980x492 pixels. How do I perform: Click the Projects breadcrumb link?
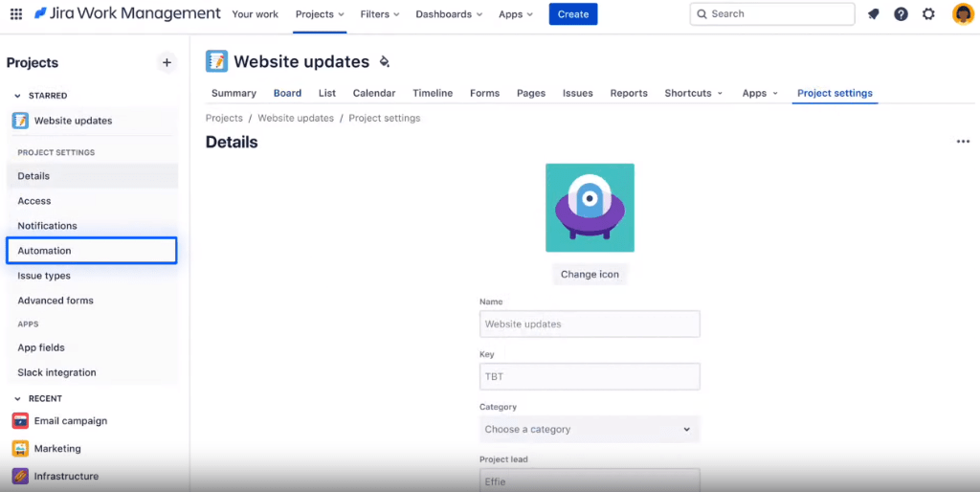pos(224,118)
